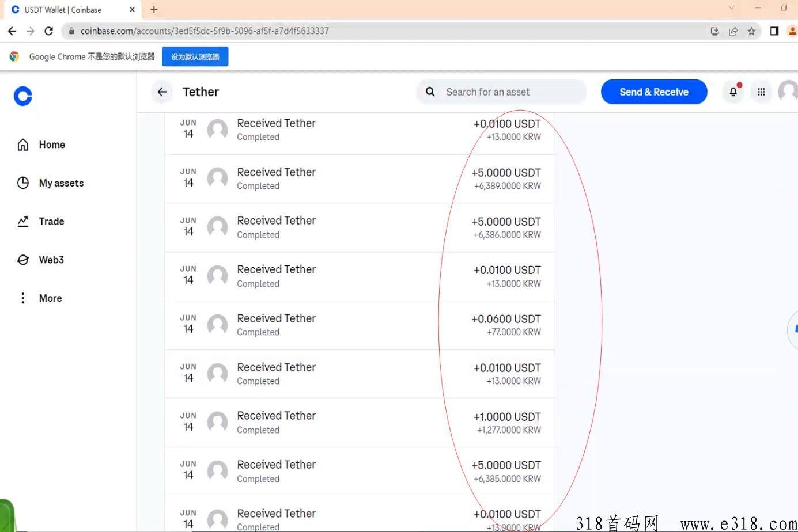The width and height of the screenshot is (798, 532).
Task: Click the install app icon in the address bar
Action: (x=714, y=31)
